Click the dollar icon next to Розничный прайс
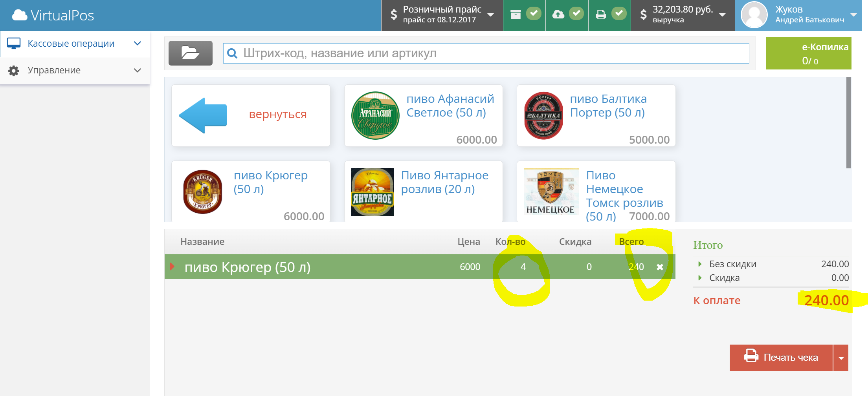 coord(394,15)
